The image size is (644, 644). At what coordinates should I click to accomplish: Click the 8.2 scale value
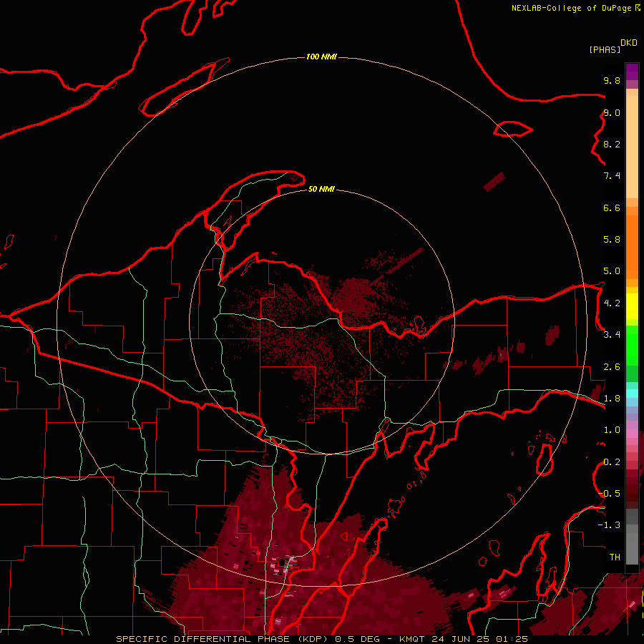click(612, 144)
